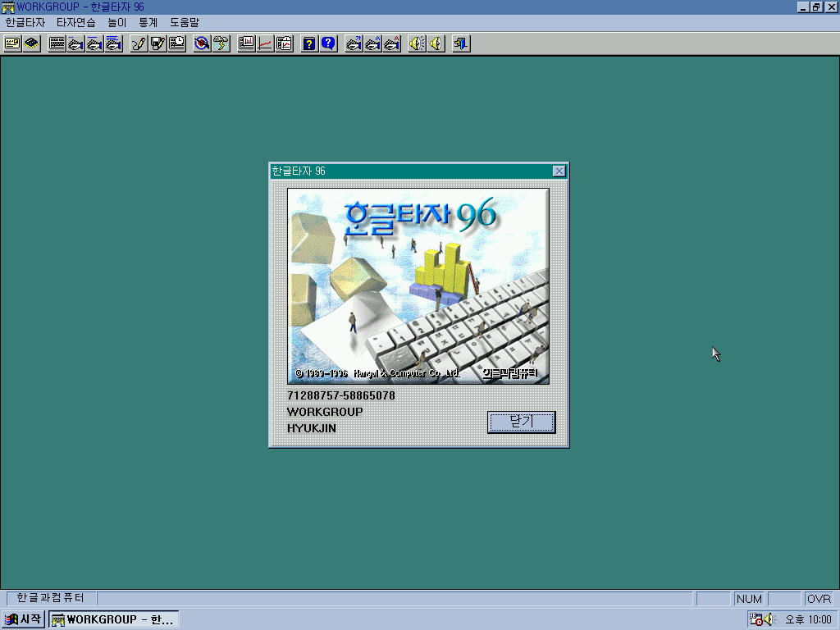Click the chip icon in toolbar
Viewport: 840px width, 630px height.
coord(32,43)
